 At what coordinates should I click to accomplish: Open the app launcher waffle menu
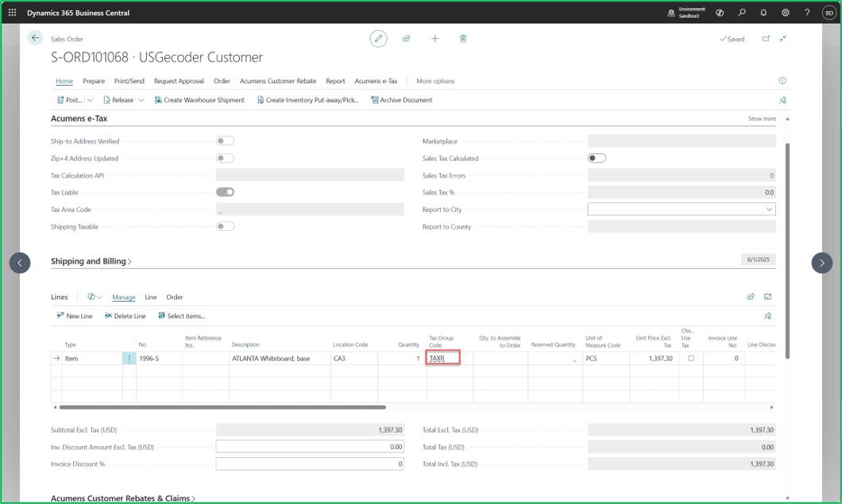[13, 13]
